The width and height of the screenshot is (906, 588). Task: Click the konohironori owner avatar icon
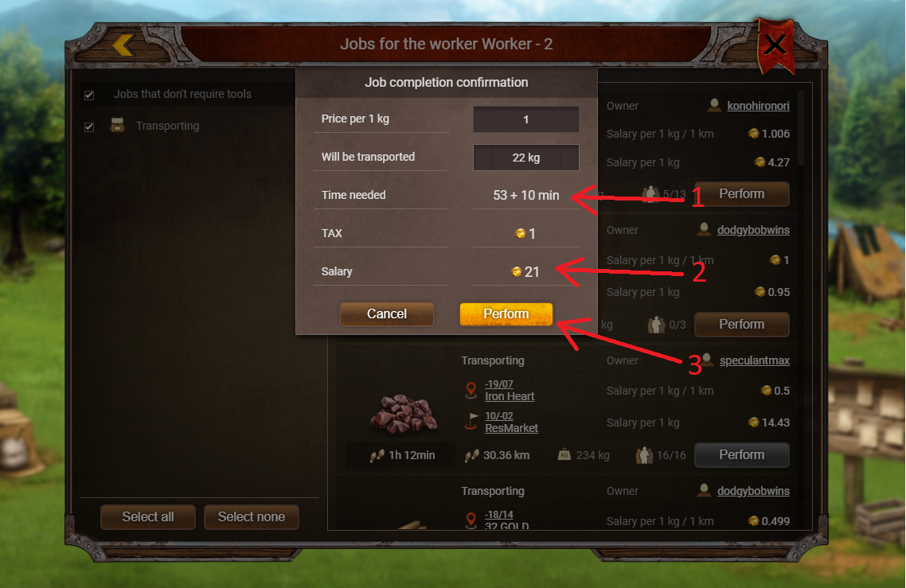(x=714, y=105)
